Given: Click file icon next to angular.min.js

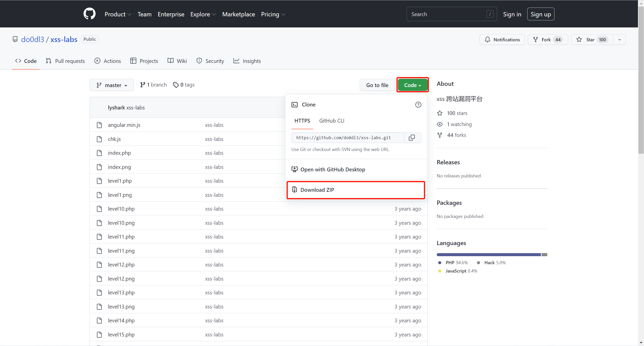Looking at the screenshot, I should [99, 125].
